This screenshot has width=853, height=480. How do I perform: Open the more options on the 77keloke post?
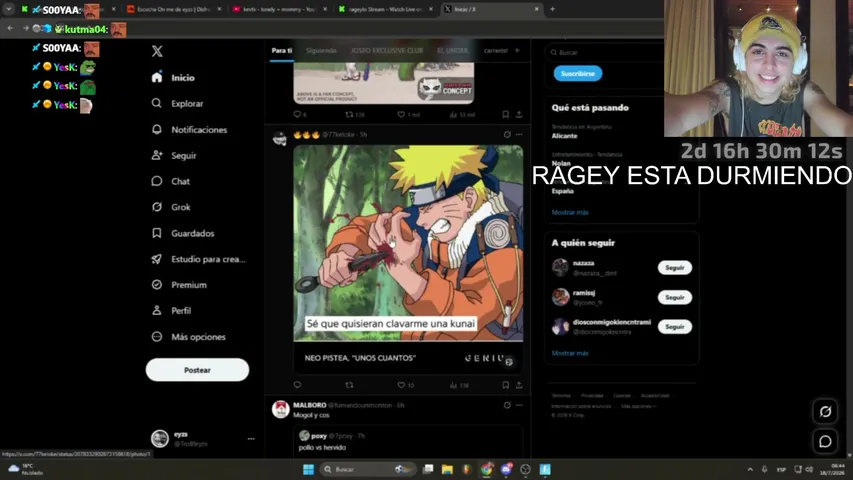519,134
